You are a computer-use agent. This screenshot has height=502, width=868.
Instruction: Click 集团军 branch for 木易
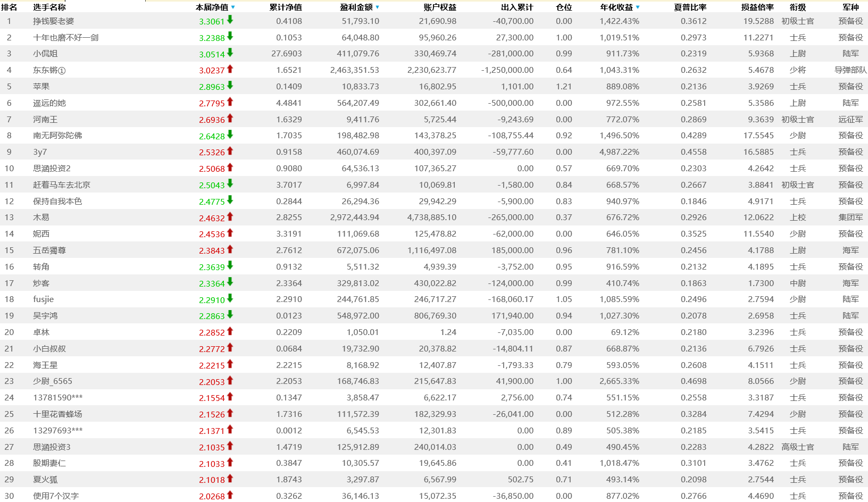pos(851,217)
